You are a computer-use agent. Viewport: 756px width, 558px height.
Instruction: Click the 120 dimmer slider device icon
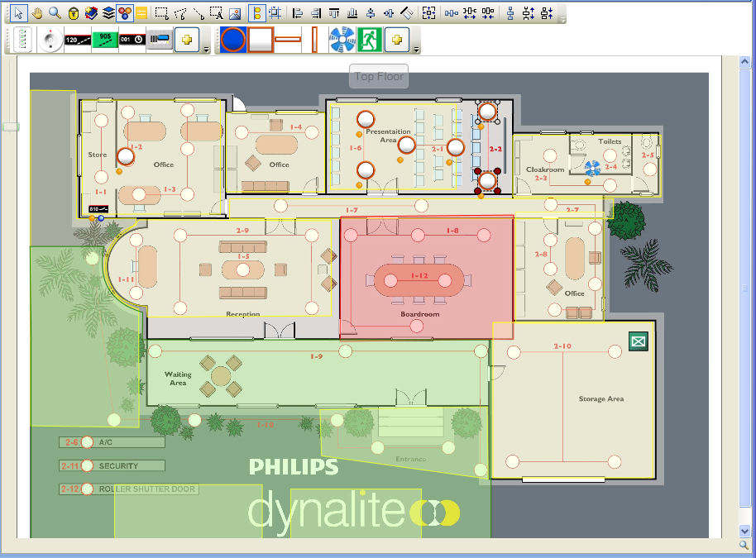click(78, 39)
